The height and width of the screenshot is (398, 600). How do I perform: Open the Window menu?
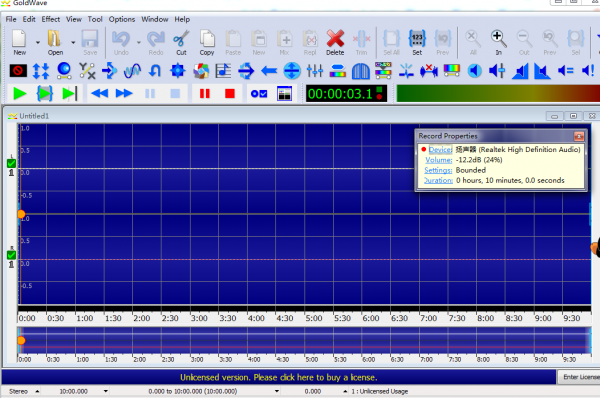[155, 19]
